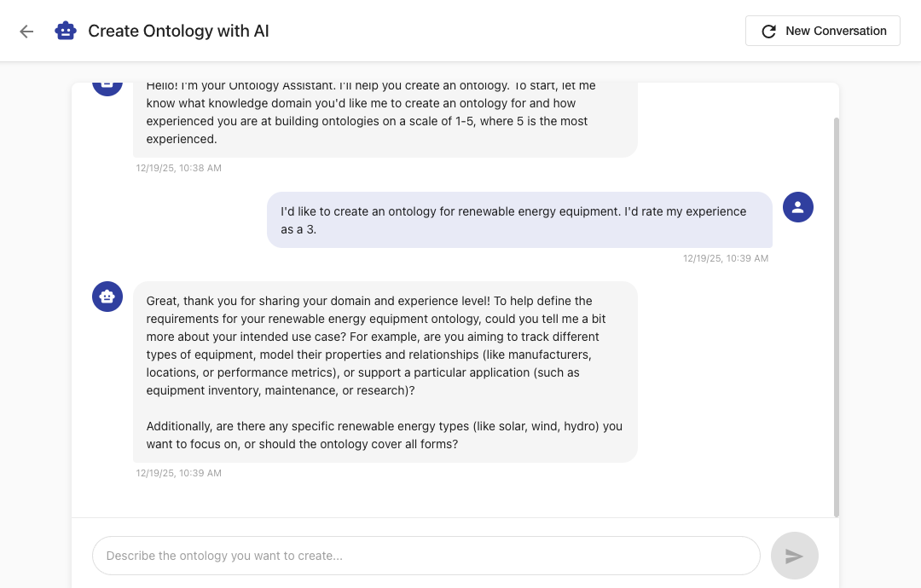921x588 pixels.
Task: Click the refresh icon in New Conversation
Action: 768,32
